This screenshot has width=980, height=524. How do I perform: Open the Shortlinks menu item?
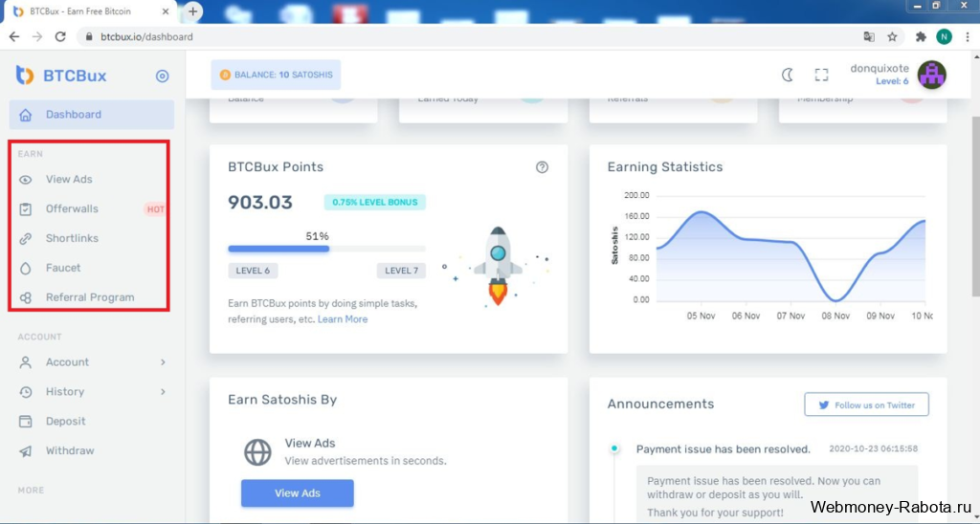[89, 239]
